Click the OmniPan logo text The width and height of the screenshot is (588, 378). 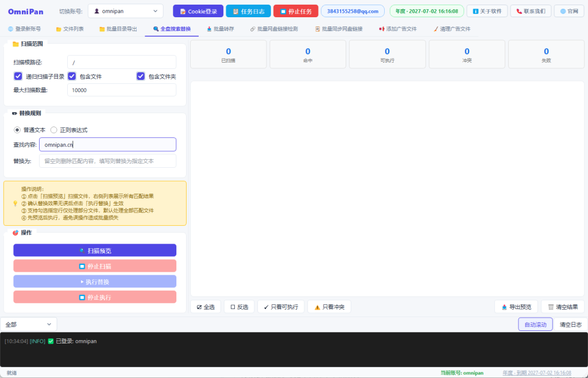25,11
